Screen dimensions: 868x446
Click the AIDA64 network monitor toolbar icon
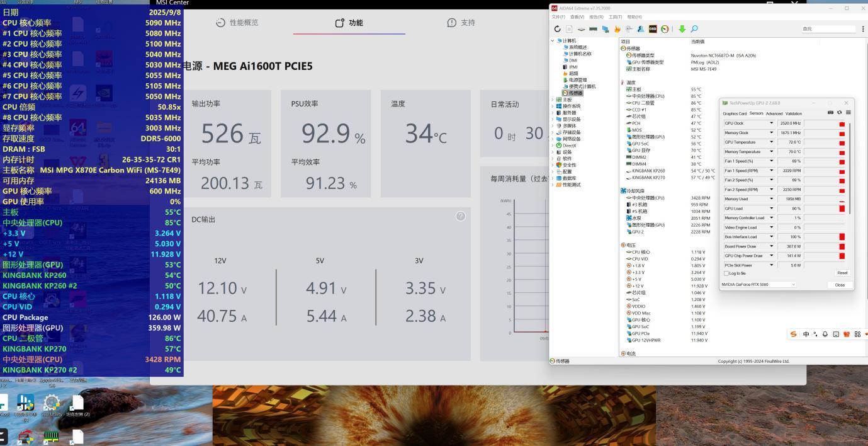pyautogui.click(x=605, y=29)
